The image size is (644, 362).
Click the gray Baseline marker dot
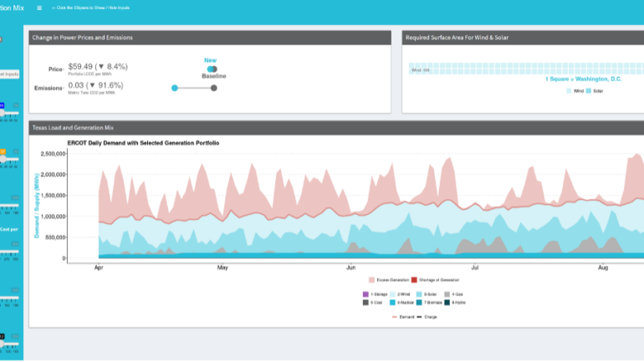[x=214, y=88]
